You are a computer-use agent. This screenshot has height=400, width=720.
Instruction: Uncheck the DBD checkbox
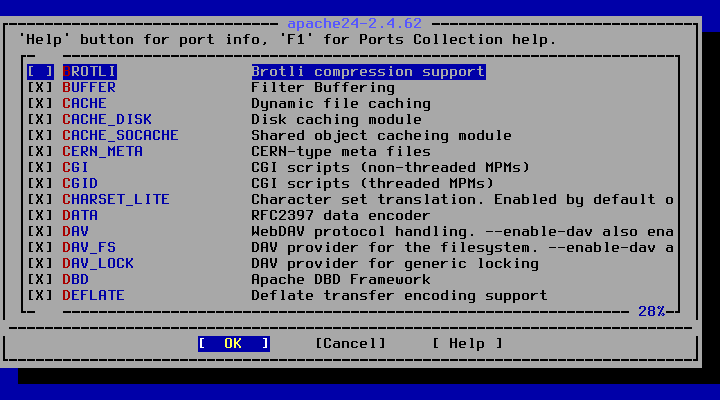click(x=40, y=280)
